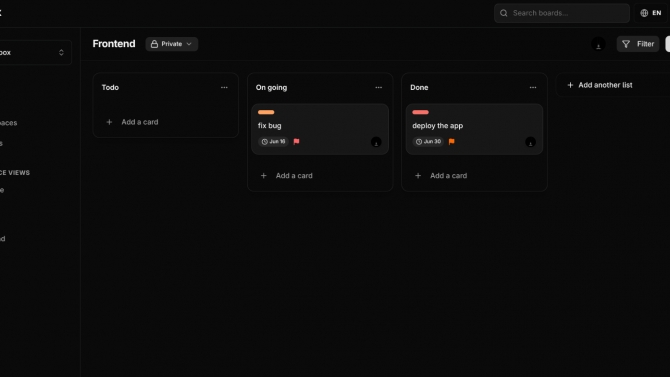This screenshot has width=670, height=377.
Task: Click the funnel filter icon
Action: coord(626,44)
